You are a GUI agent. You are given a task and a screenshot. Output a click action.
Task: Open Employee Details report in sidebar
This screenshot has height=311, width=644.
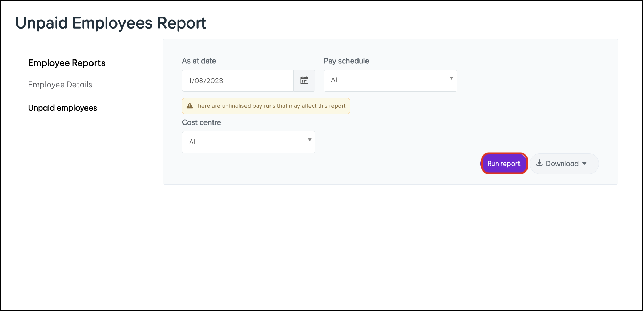click(x=60, y=85)
